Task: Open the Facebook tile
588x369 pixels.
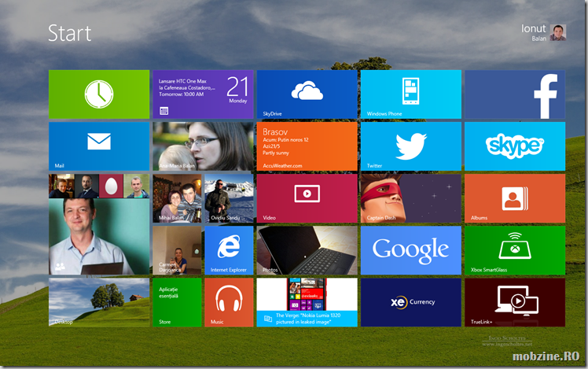Action: (x=515, y=94)
